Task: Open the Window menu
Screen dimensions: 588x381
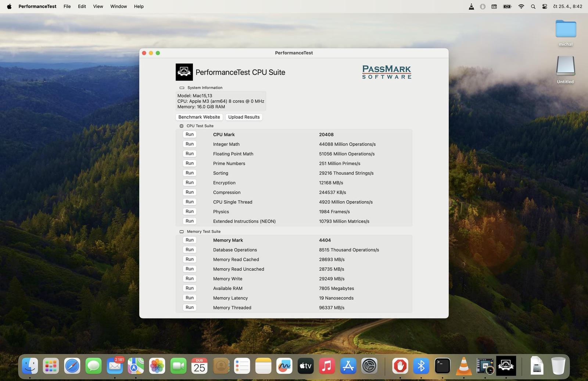Action: click(x=118, y=6)
